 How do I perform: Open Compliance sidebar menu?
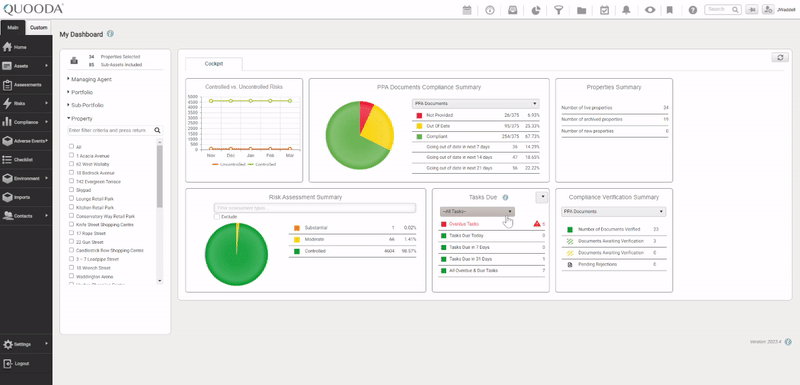(x=26, y=122)
